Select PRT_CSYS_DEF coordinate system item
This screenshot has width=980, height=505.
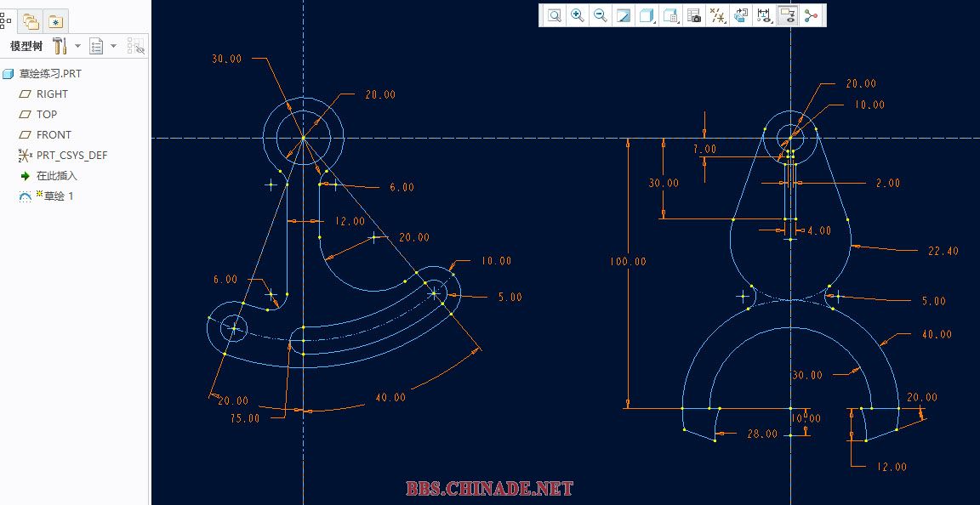[71, 155]
